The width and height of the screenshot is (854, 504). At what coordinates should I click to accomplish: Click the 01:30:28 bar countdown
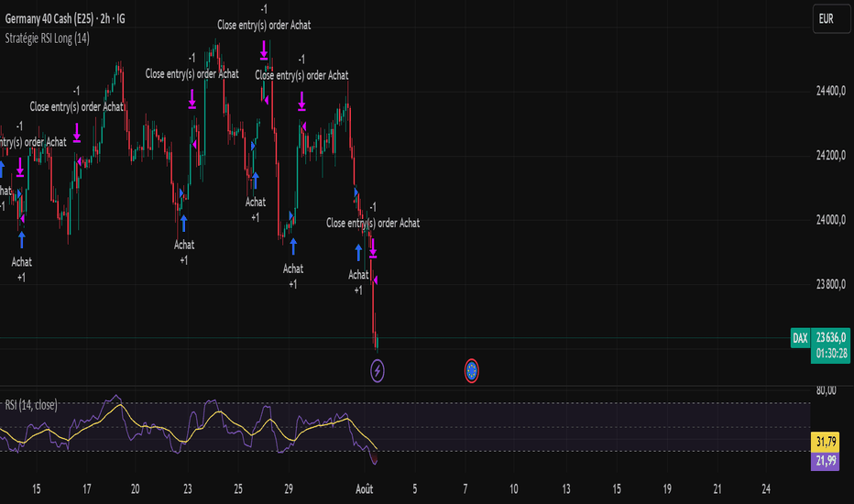point(830,354)
